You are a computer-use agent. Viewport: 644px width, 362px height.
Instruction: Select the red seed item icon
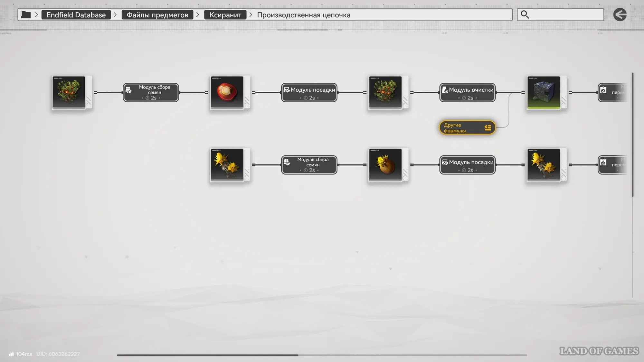(227, 92)
